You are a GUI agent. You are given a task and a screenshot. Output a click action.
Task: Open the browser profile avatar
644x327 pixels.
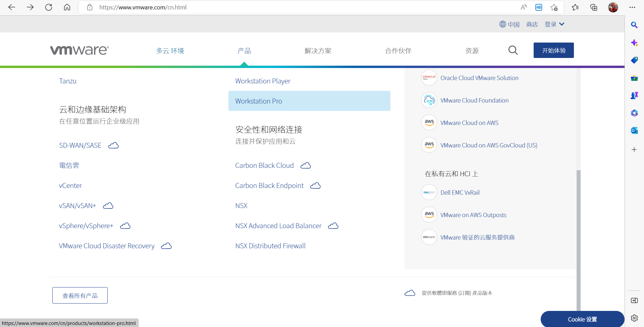(613, 7)
